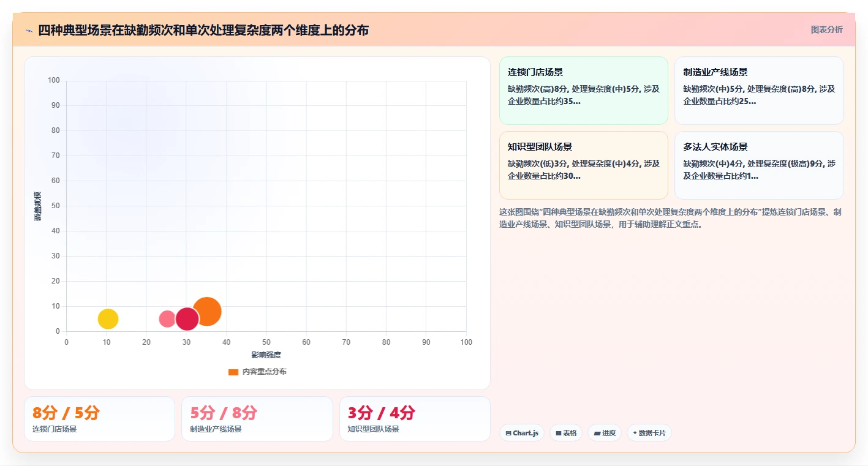Click the 内容重点分布 legend text
868x466 pixels.
[x=264, y=372]
